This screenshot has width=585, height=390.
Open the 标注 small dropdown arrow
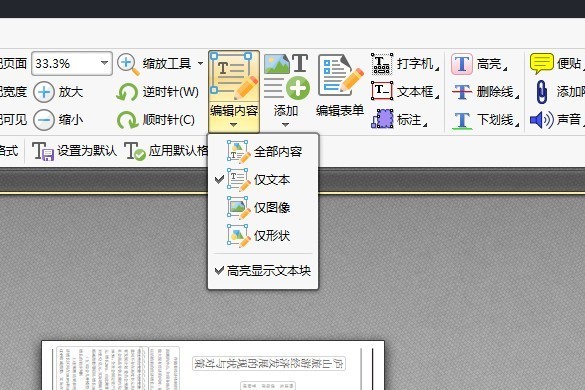coord(425,125)
